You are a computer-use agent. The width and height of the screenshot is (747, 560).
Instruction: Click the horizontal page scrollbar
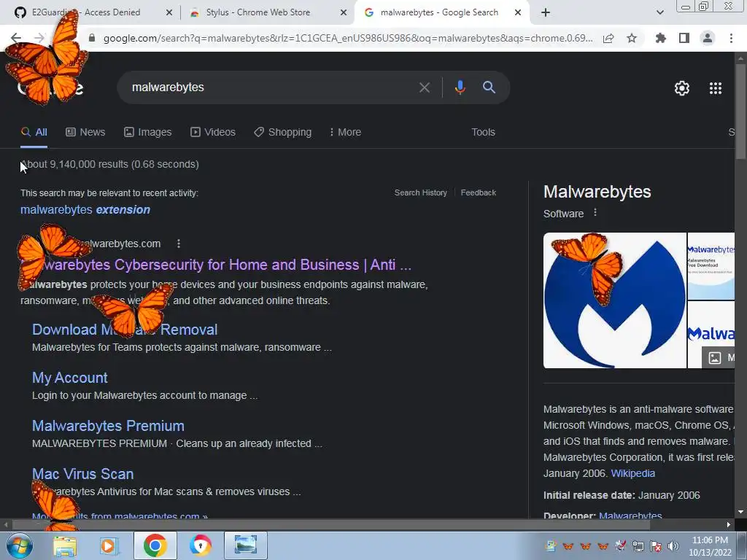330,525
